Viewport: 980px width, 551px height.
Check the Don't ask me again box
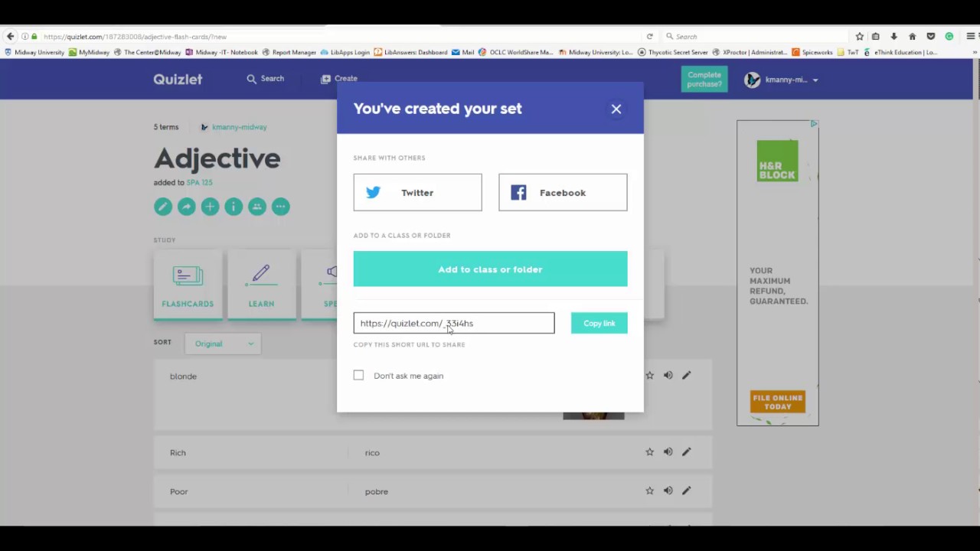pos(358,375)
